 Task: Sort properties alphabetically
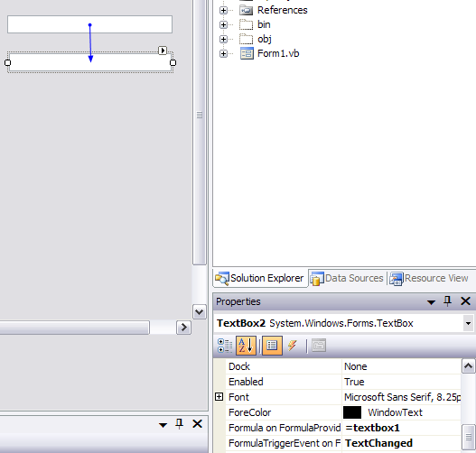click(x=246, y=346)
